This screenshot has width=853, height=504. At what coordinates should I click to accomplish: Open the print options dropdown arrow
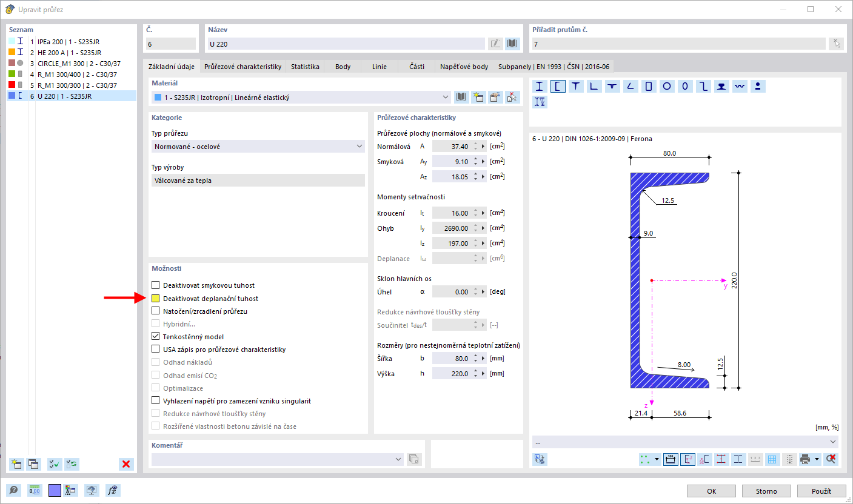817,459
